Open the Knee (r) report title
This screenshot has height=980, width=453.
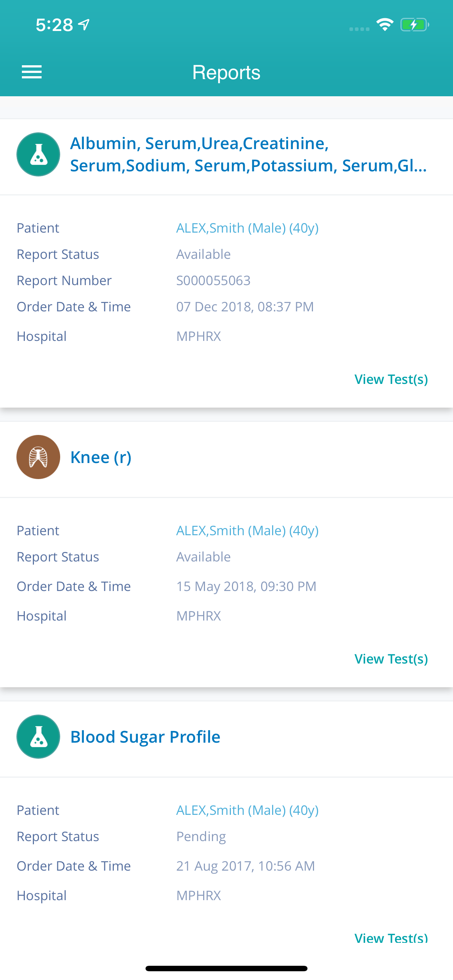[x=101, y=457]
